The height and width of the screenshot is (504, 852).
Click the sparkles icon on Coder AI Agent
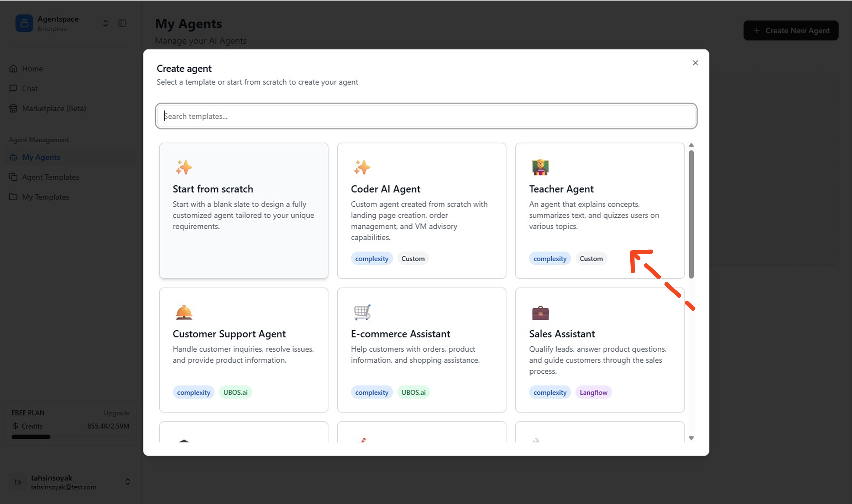coord(362,167)
